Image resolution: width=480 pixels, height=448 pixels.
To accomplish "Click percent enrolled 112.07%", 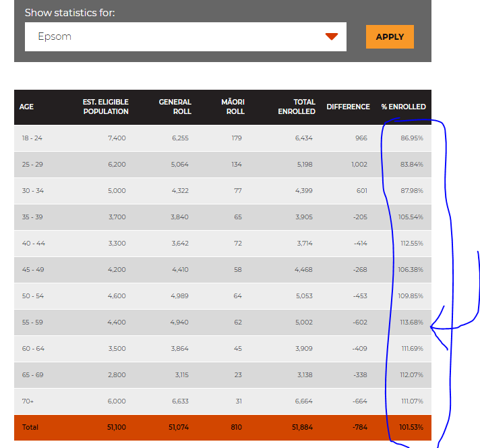I will [x=412, y=375].
